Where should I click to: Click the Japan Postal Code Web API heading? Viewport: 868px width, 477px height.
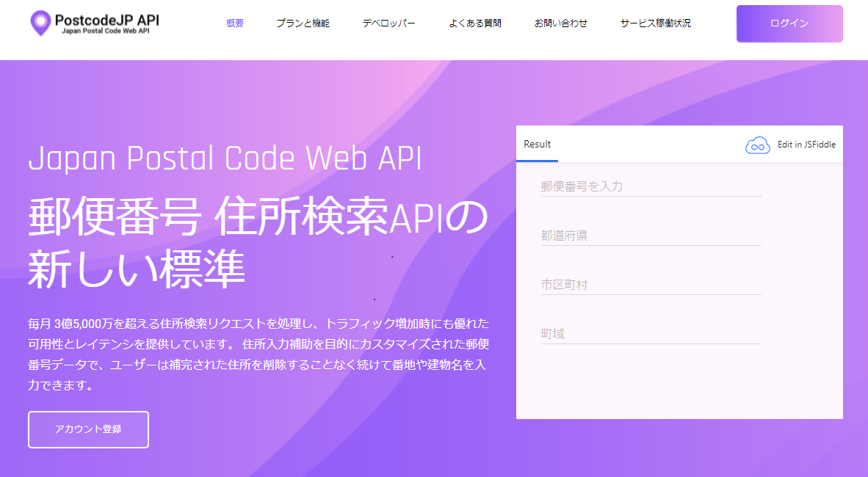(x=225, y=158)
